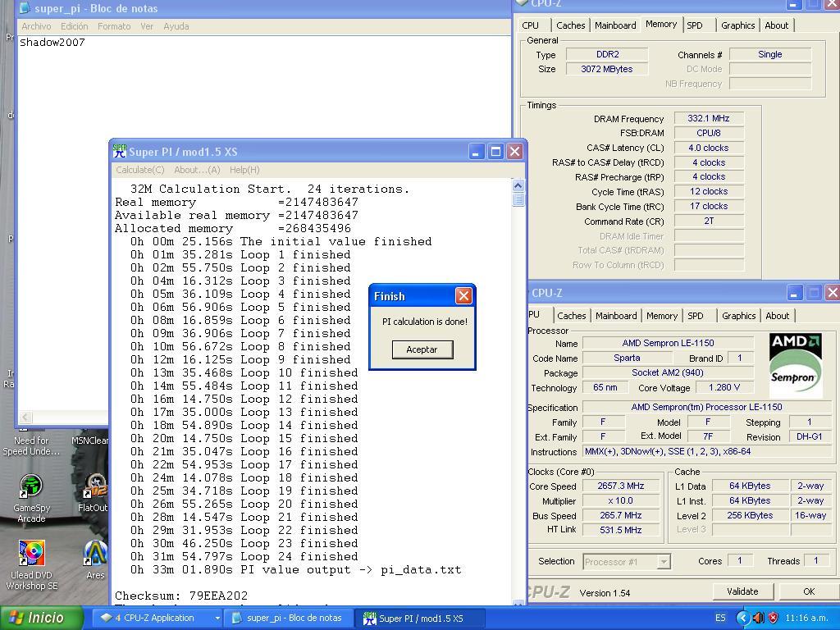Click the Core Voltage 1.280 V value

point(724,387)
